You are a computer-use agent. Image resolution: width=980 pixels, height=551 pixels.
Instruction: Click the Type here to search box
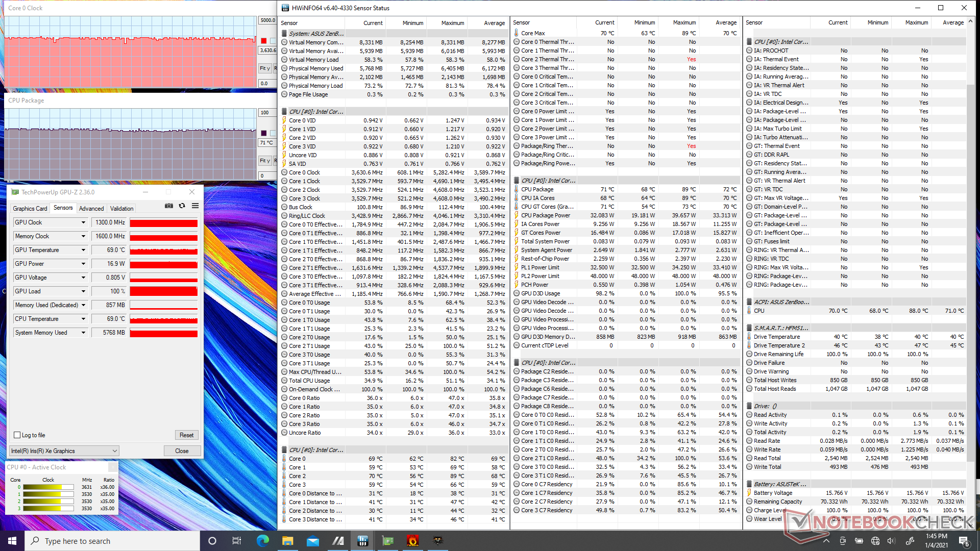(112, 541)
